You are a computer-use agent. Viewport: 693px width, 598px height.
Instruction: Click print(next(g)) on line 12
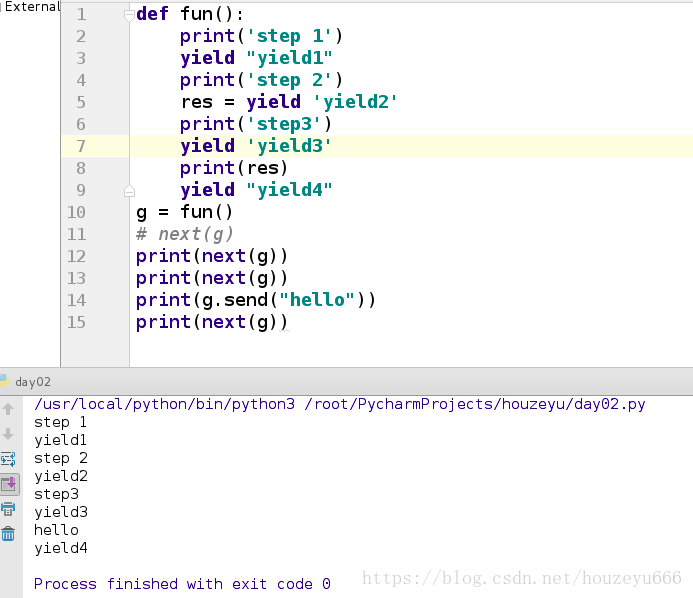212,256
